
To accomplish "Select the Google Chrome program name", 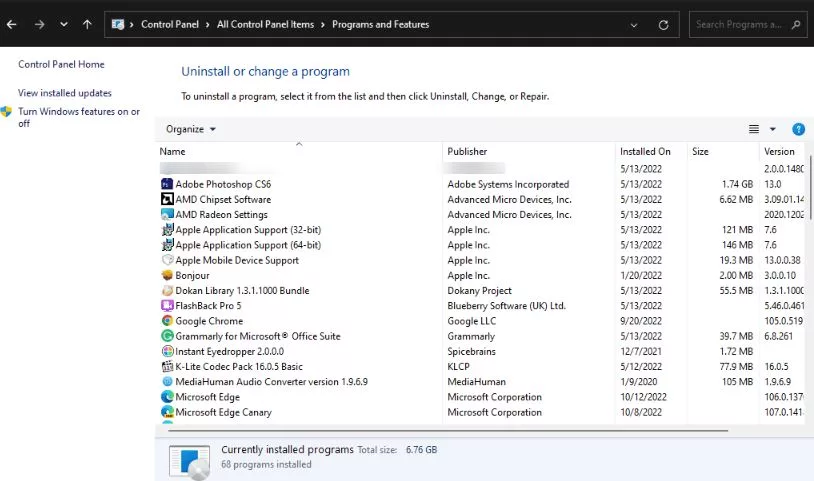I will click(x=209, y=321).
